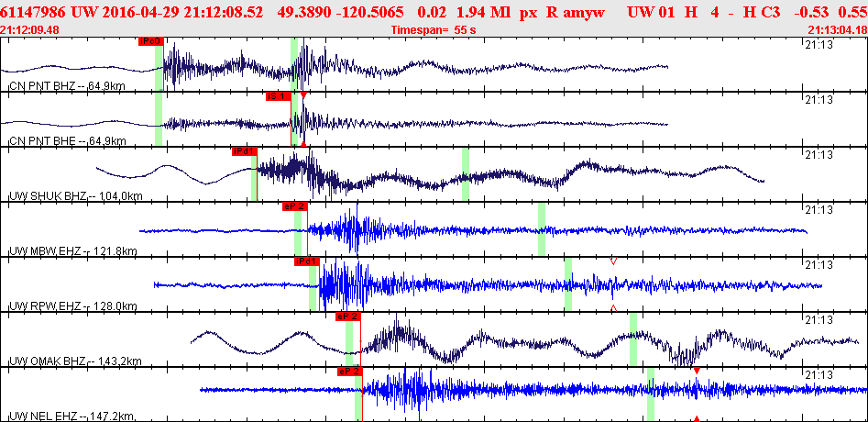Click the eP 2 pick flag on NEL EHZ
Screen dimensions: 868x422
[x=349, y=372]
